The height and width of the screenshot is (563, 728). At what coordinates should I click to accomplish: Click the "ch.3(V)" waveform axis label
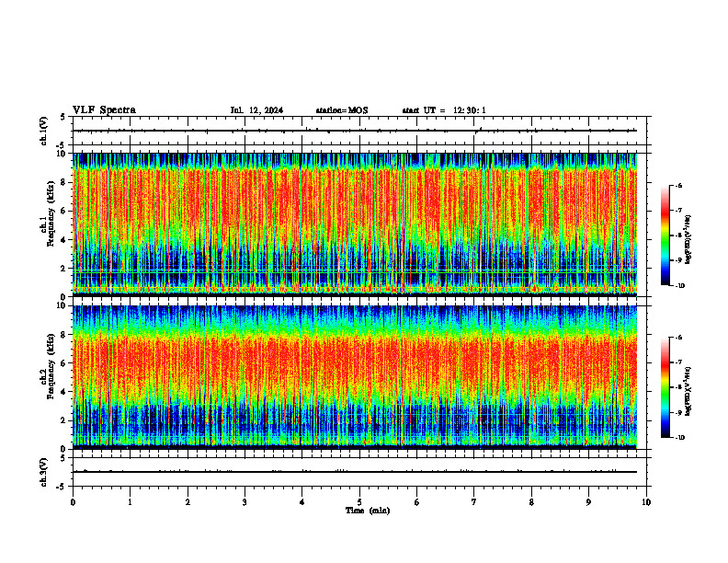click(x=44, y=472)
